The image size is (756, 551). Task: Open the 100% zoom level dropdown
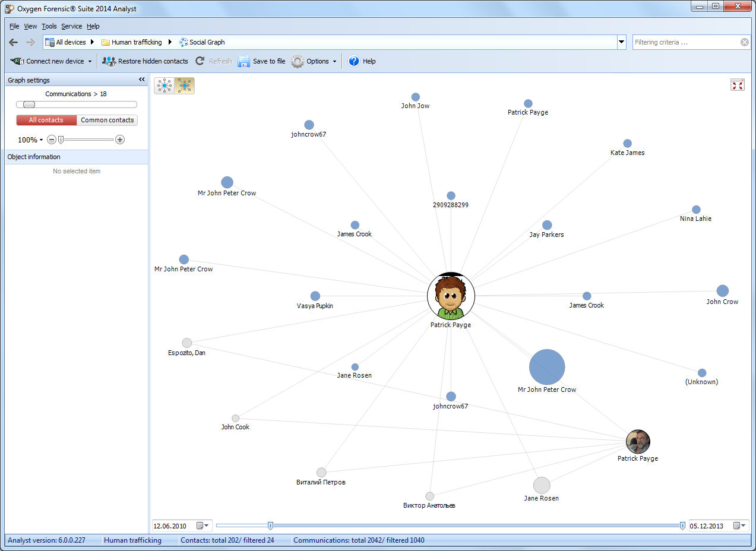[x=30, y=140]
